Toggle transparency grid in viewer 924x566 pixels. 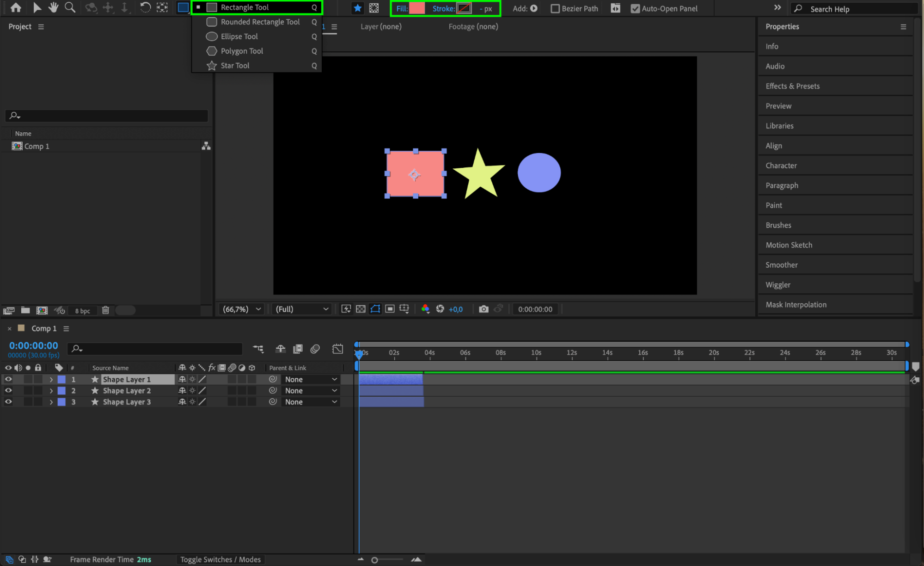click(361, 309)
